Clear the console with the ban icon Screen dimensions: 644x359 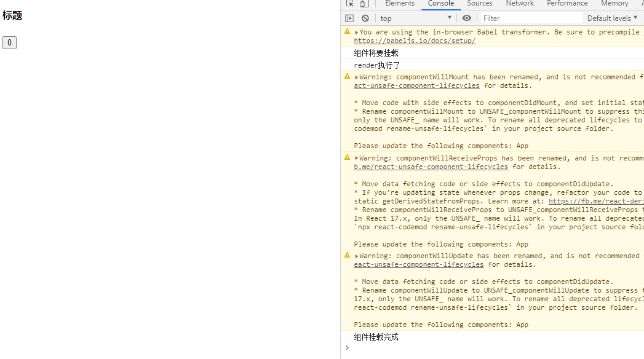(365, 18)
